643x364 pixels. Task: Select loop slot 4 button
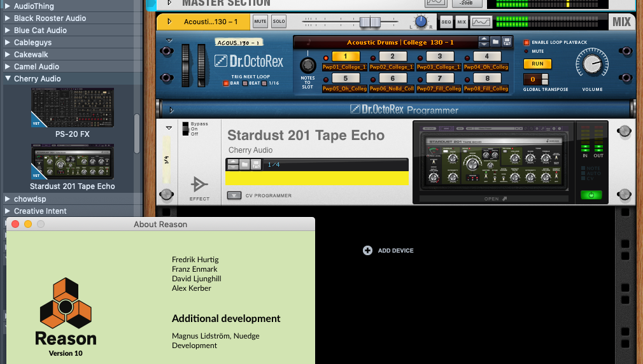tap(487, 56)
